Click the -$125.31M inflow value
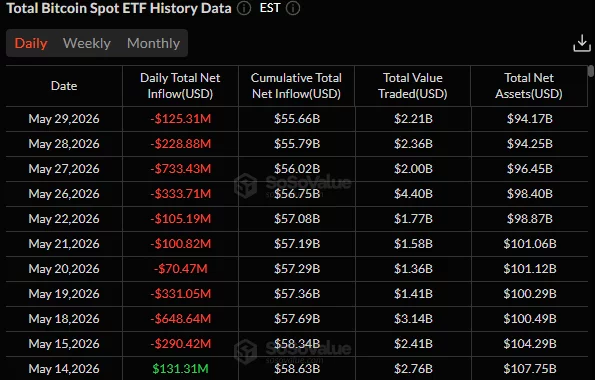 tap(180, 119)
